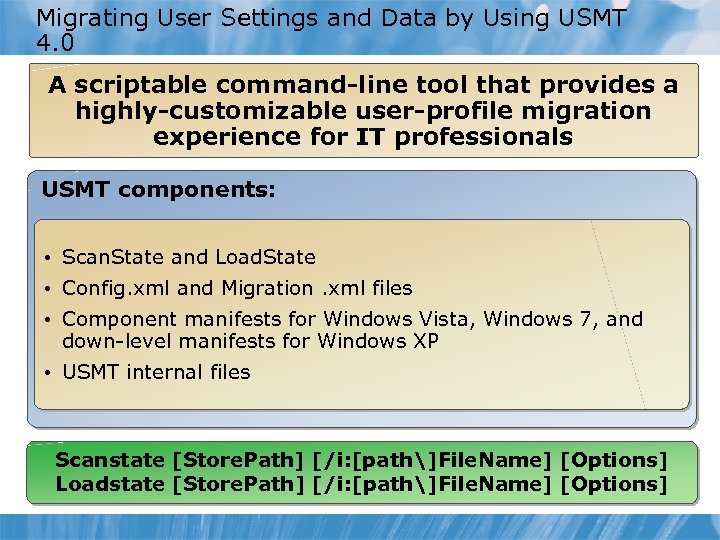This screenshot has width=720, height=540.
Task: Select the 'Component manifests for Windows Vista' bullet
Action: [352, 330]
